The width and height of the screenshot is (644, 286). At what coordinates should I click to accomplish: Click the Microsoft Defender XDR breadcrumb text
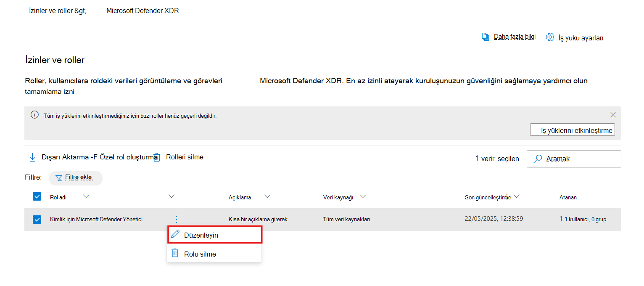coord(143,11)
